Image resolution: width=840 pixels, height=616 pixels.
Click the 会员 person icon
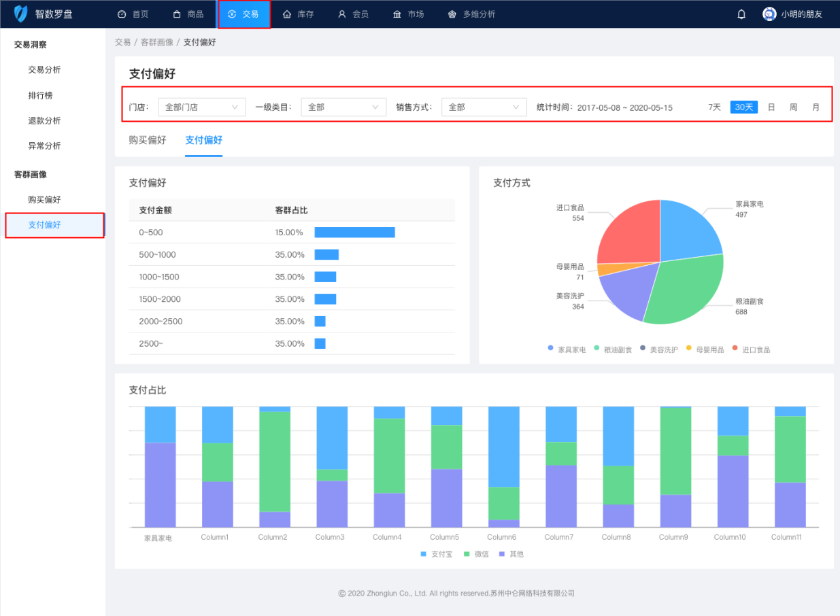[x=342, y=14]
